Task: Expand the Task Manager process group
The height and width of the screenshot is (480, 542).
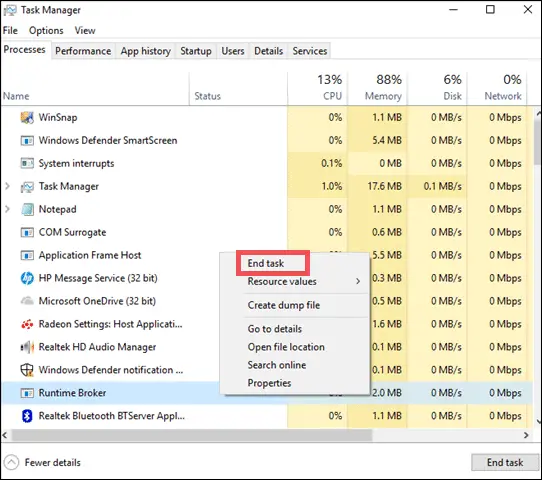Action: 7,187
